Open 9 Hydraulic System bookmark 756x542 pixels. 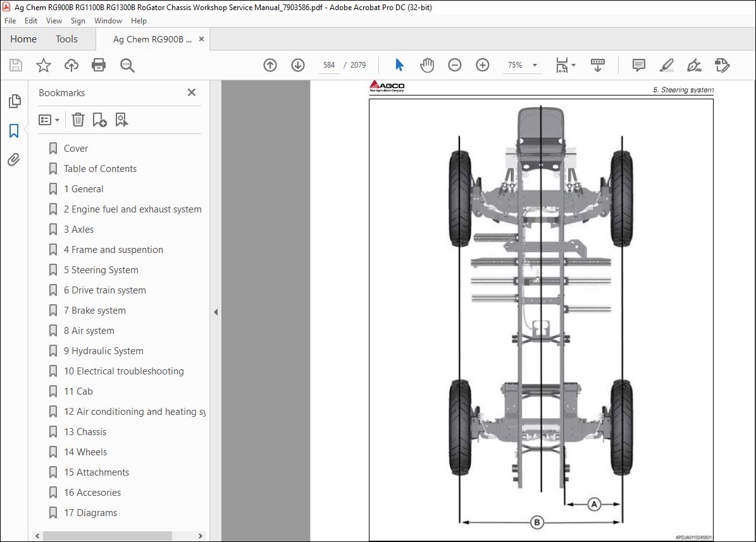(103, 351)
